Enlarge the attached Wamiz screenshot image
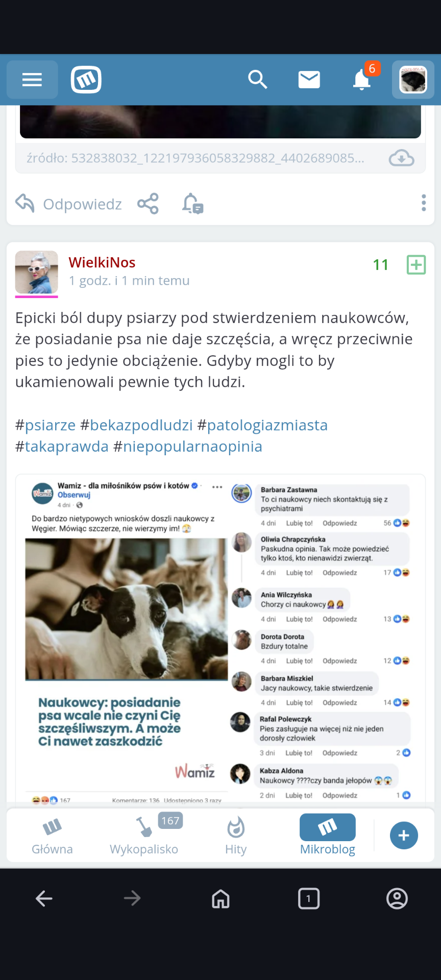The width and height of the screenshot is (441, 980). [220, 638]
